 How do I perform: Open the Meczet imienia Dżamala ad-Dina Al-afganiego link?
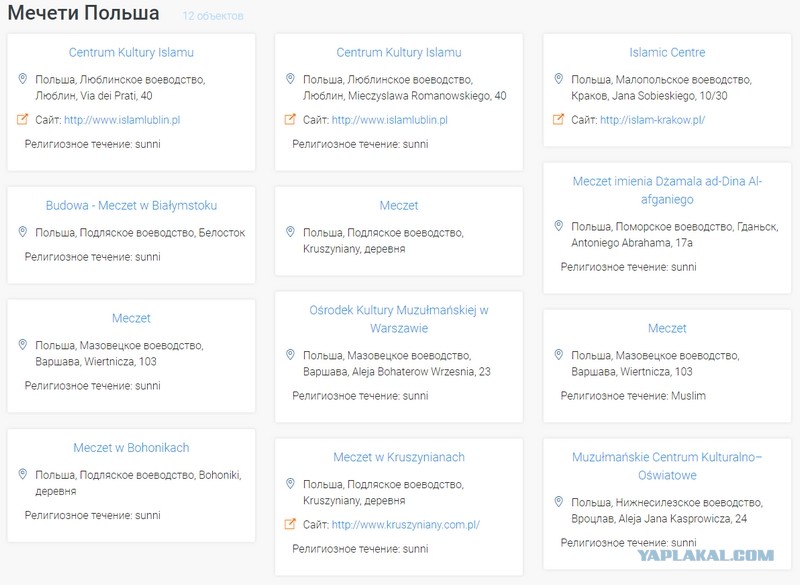[x=667, y=190]
